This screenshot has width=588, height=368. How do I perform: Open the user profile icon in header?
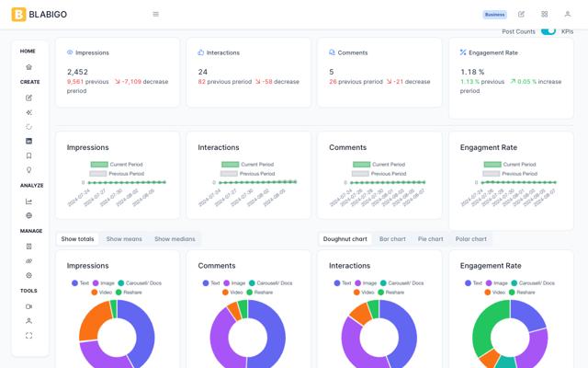[x=567, y=15]
